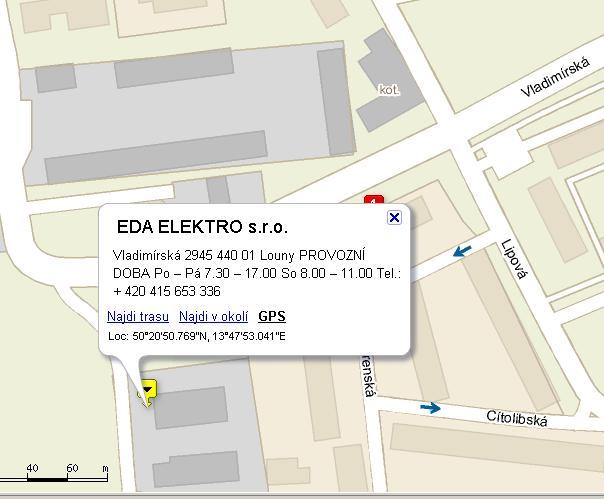Open the Najdi v okolí link
Viewport: 604px width, 499px height.
213,316
